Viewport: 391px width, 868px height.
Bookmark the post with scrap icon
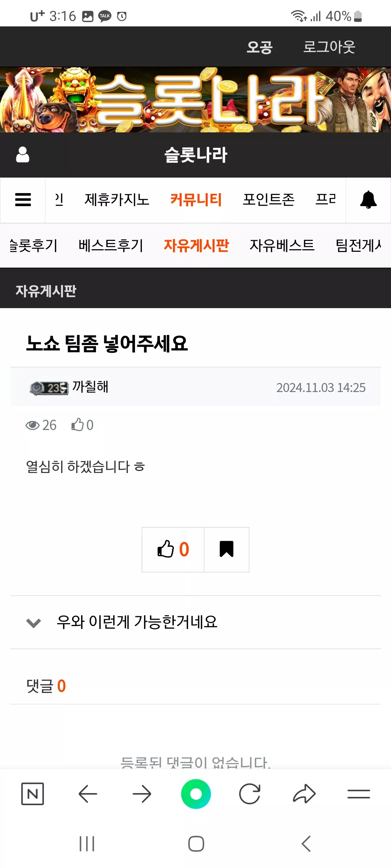(227, 549)
